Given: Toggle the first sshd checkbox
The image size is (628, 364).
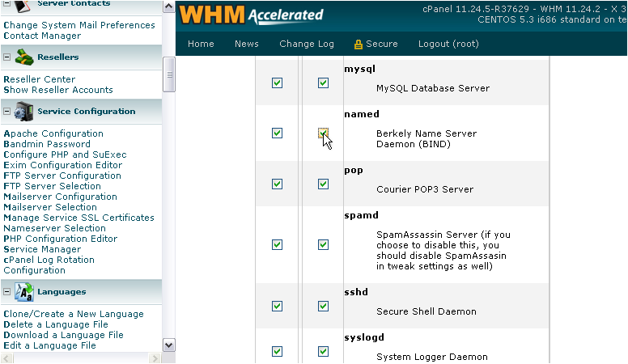Looking at the screenshot, I should click(x=277, y=307).
